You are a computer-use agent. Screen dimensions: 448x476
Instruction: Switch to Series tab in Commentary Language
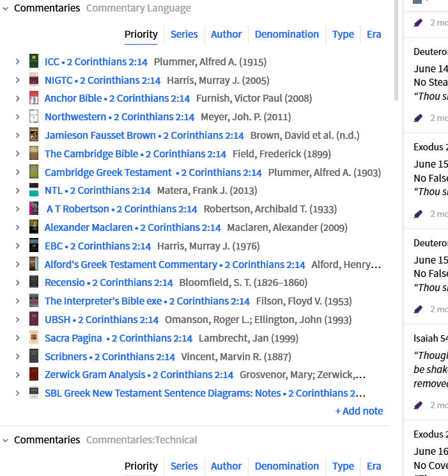pos(184,35)
